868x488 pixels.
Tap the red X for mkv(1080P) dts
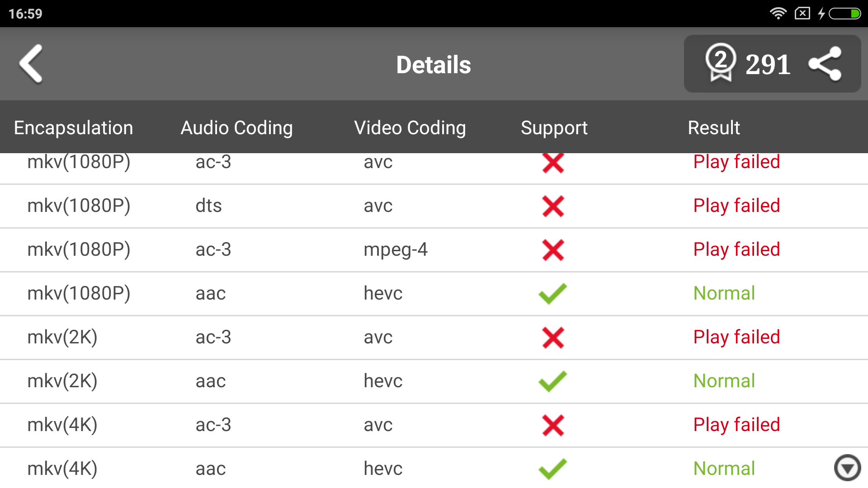[553, 206]
